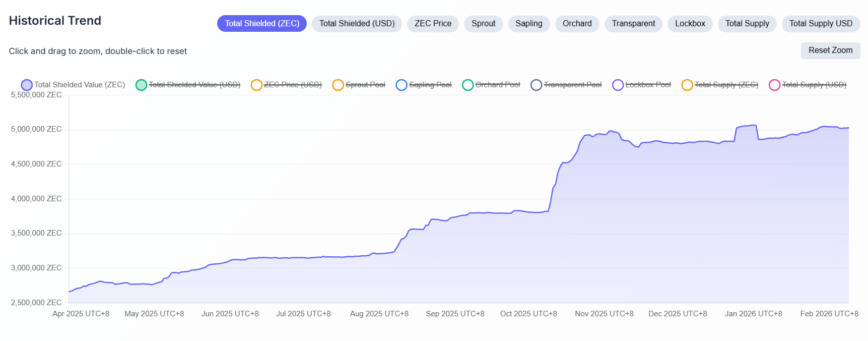Click the Total Shielded Value (ZEC) legend circle

point(27,85)
